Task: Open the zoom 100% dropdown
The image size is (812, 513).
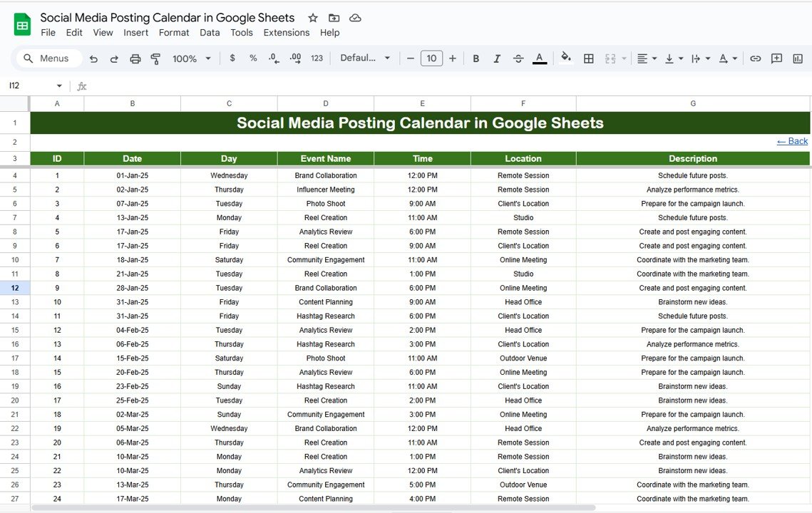Action: (192, 58)
